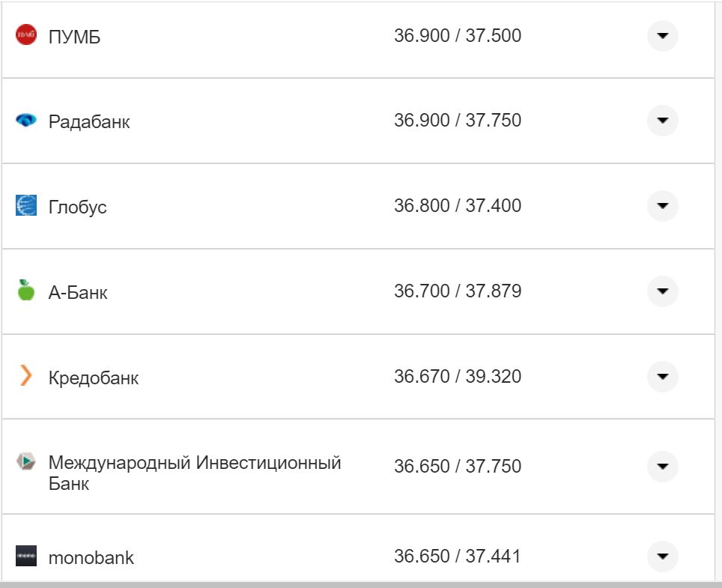Click the monobank name text

coord(91,556)
